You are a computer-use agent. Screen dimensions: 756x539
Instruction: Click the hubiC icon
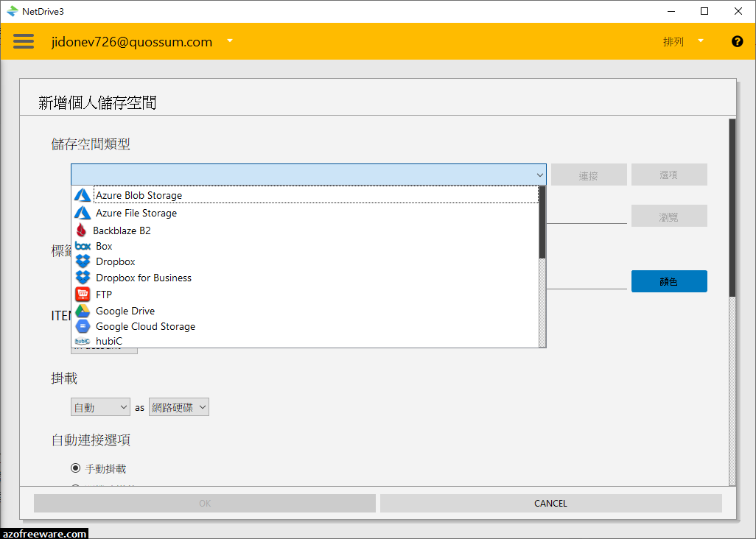pyautogui.click(x=83, y=341)
